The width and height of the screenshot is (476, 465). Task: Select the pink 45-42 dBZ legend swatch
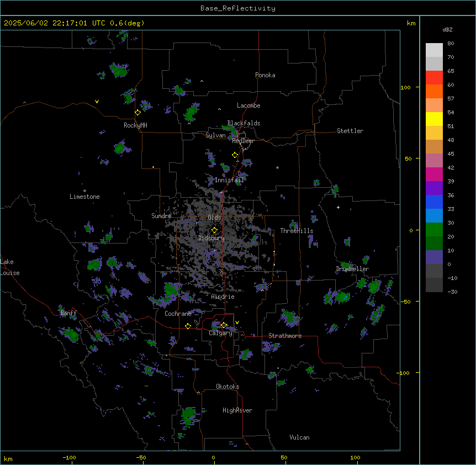tap(434, 161)
